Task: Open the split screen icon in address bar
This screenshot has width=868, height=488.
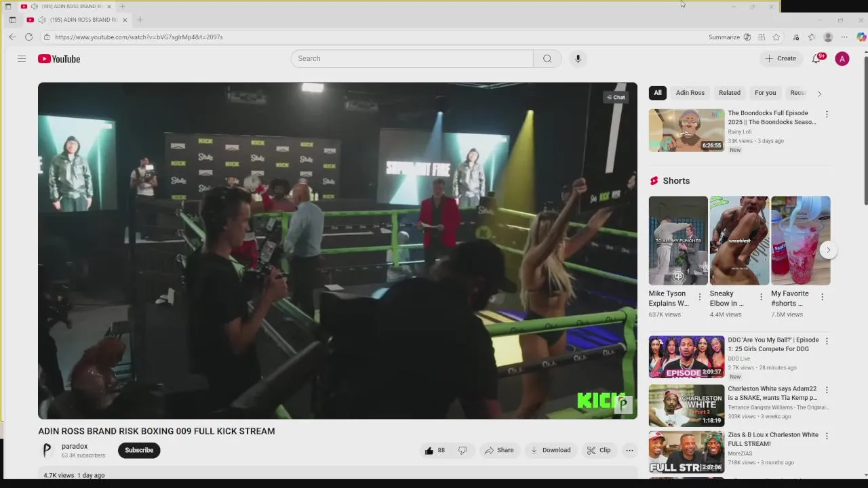Action: [x=762, y=37]
